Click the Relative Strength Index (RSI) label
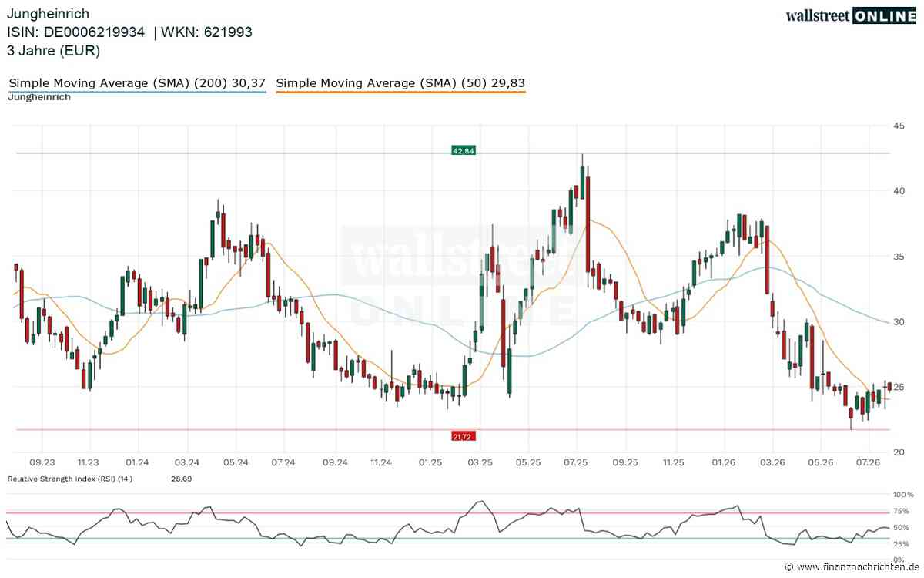Viewport: 924px width, 578px height. click(70, 479)
